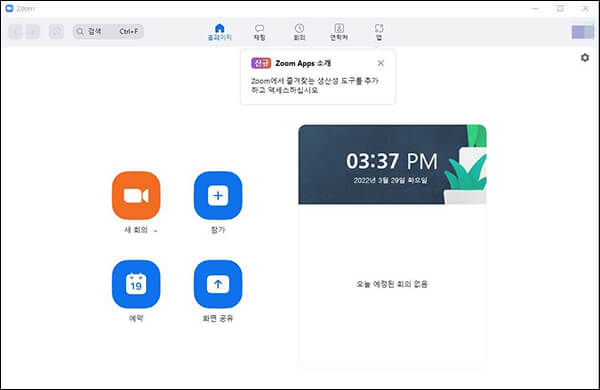
Task: Open the profile avatar in the top right
Action: coord(583,32)
